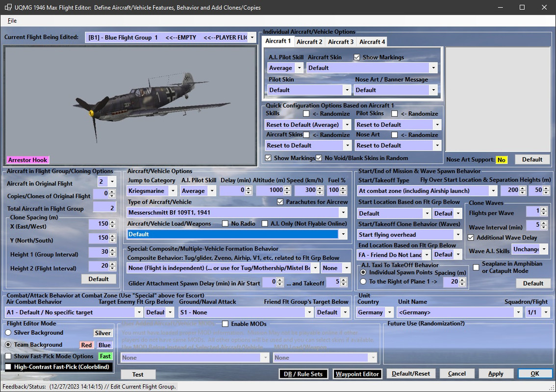
Task: Open the Waypoint Editor
Action: (357, 374)
